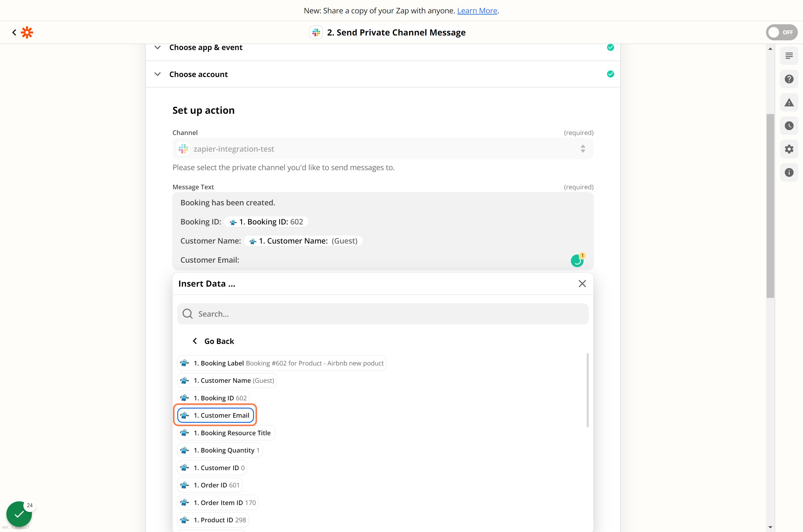803x532 pixels.
Task: Insert the Customer Email field
Action: (215, 415)
